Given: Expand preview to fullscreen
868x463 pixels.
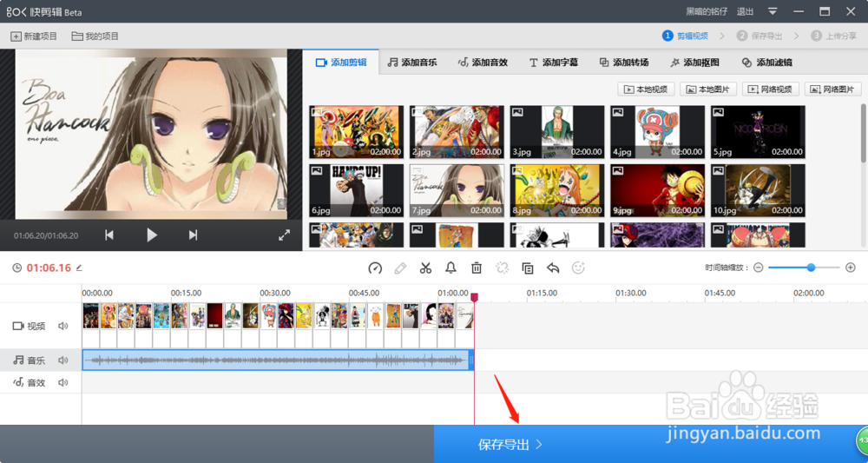Looking at the screenshot, I should [x=284, y=235].
